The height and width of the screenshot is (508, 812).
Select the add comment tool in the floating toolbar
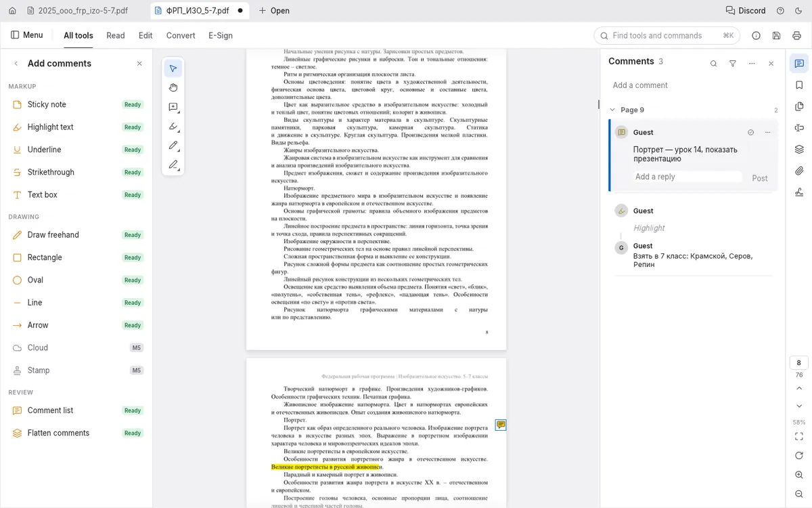click(173, 107)
